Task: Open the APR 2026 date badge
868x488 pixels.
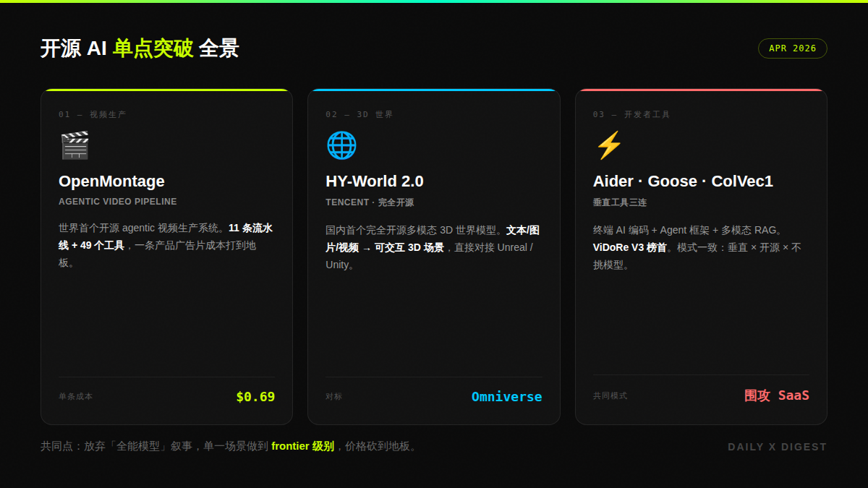Action: (x=792, y=48)
